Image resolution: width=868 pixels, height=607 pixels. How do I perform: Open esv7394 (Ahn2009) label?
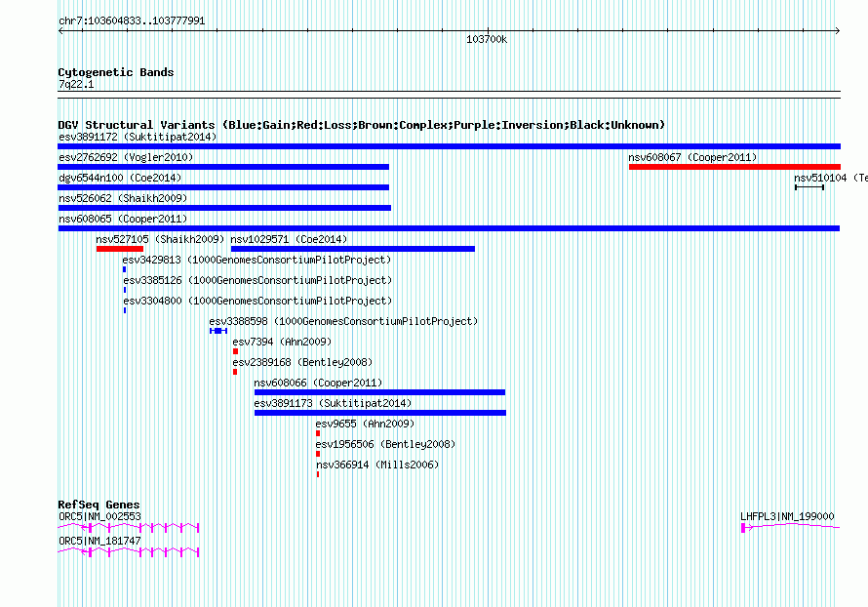(282, 342)
